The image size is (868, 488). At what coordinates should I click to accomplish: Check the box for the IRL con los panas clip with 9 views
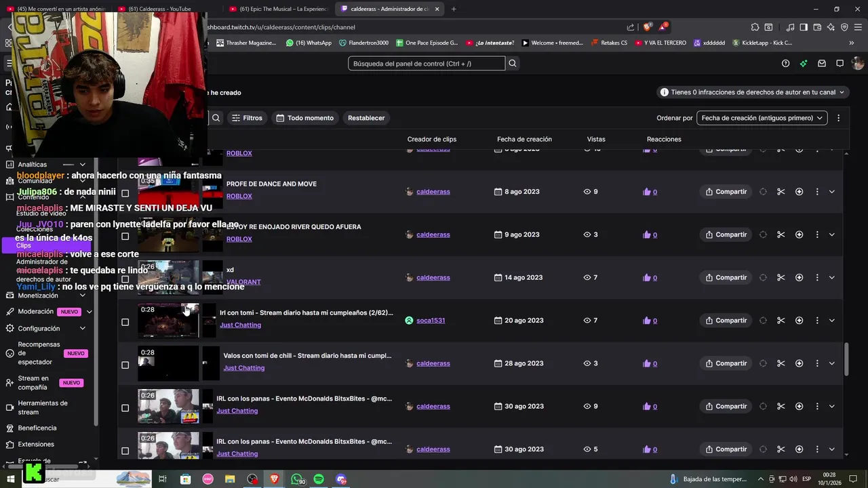point(125,408)
